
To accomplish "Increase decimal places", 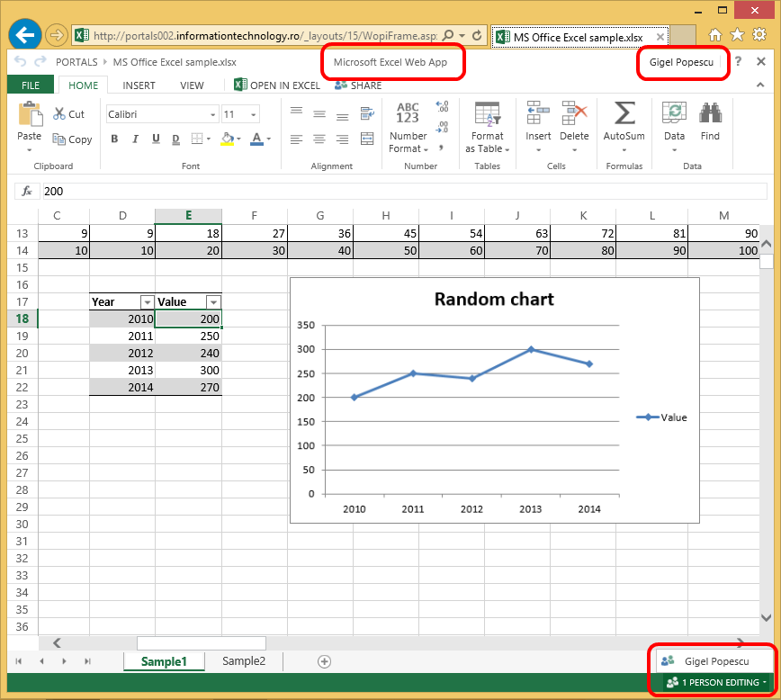I will point(442,105).
